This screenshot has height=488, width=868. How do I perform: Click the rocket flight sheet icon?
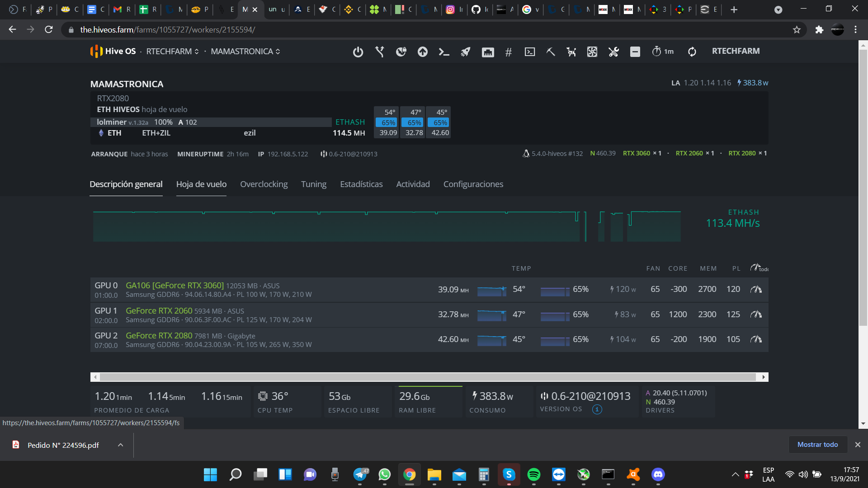coord(465,52)
